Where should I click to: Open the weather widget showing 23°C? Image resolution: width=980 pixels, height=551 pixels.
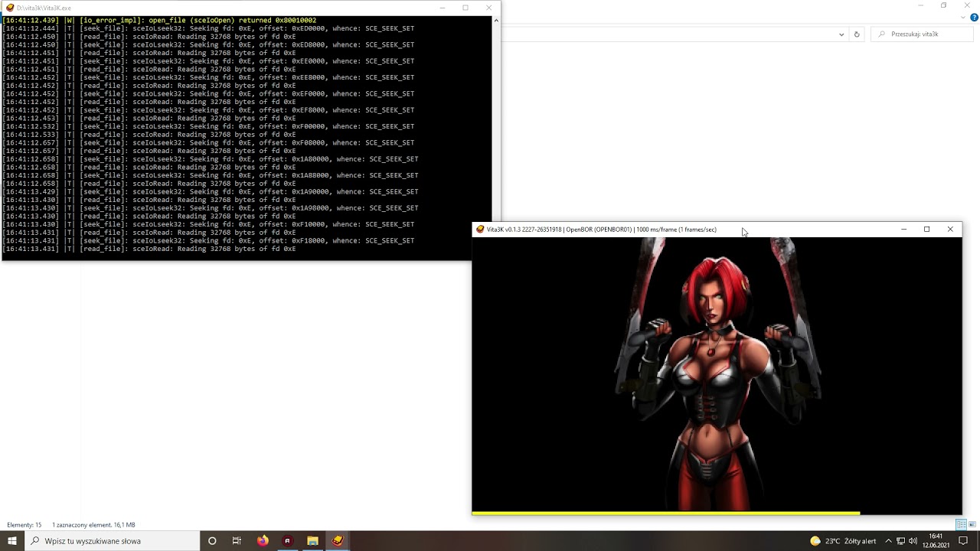(x=843, y=540)
